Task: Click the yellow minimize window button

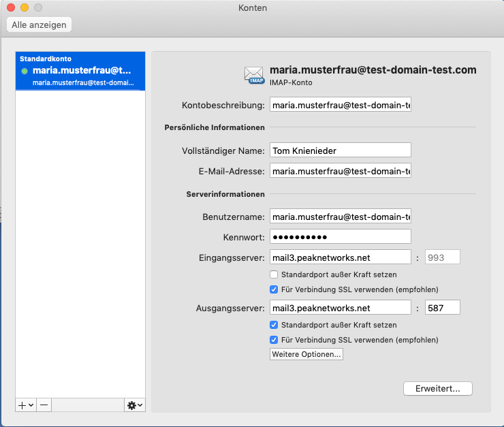Action: [25, 7]
